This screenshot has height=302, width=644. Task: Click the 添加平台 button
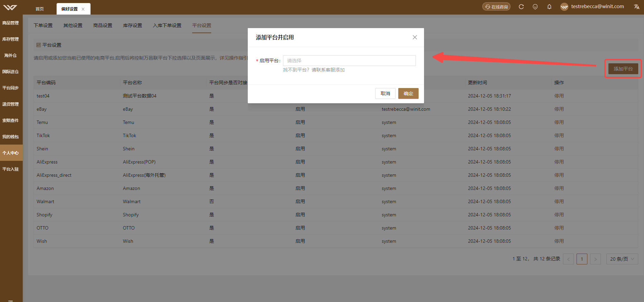pos(623,69)
